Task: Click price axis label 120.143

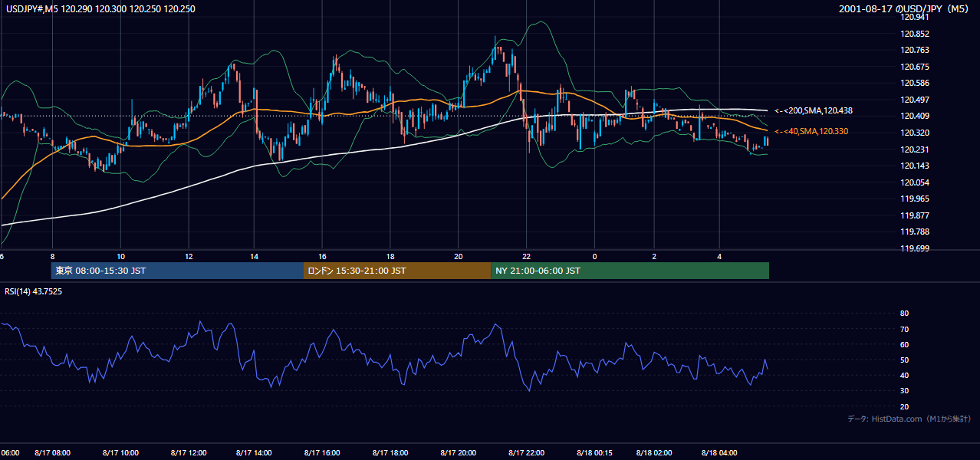Action: 916,166
